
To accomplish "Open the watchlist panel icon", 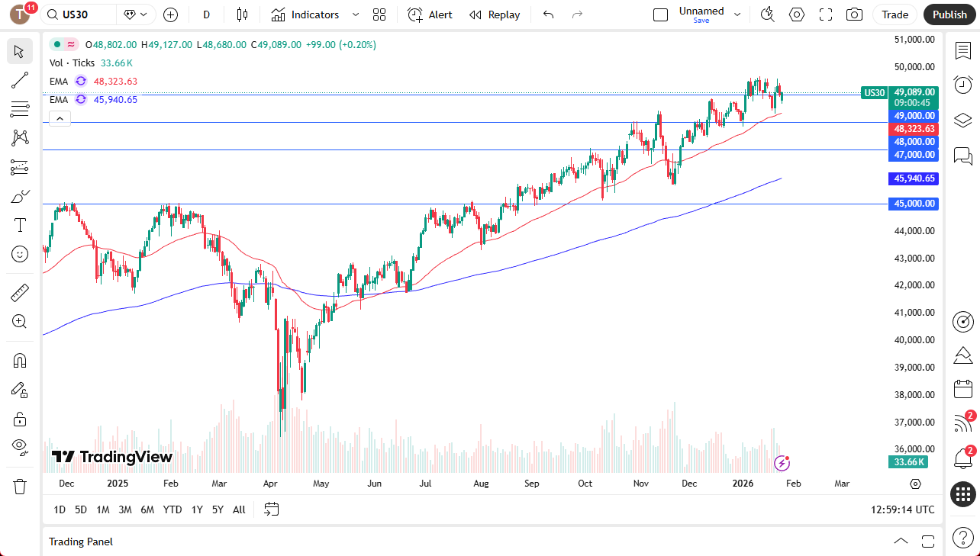I will coord(963,51).
